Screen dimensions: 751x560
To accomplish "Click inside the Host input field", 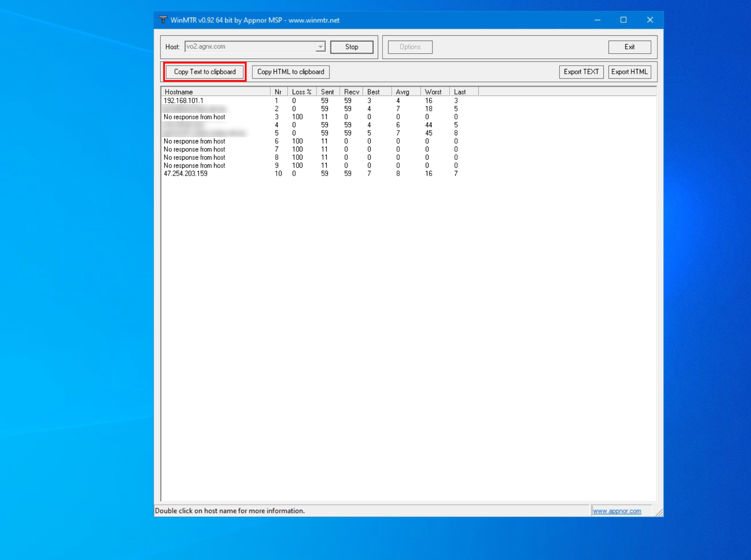I will pyautogui.click(x=250, y=47).
